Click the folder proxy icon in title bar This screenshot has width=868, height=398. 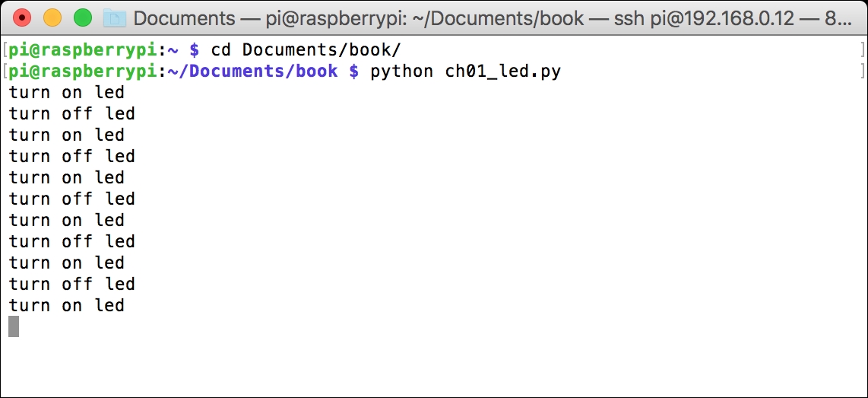click(x=114, y=18)
